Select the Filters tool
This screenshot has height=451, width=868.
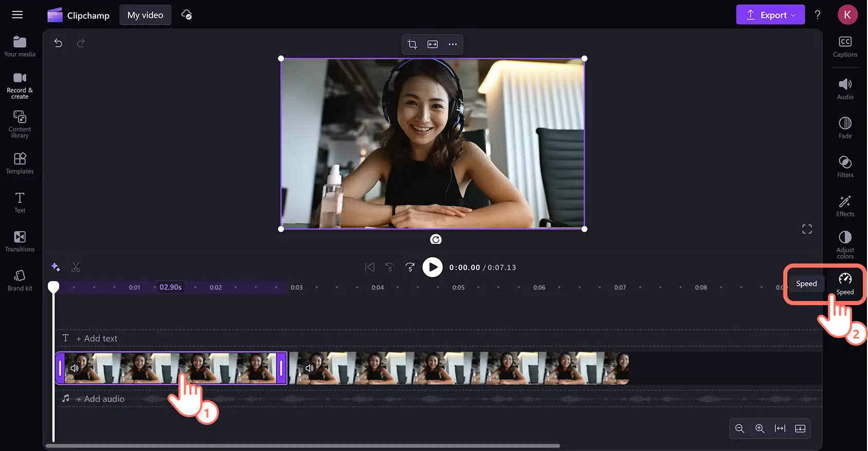(x=845, y=167)
